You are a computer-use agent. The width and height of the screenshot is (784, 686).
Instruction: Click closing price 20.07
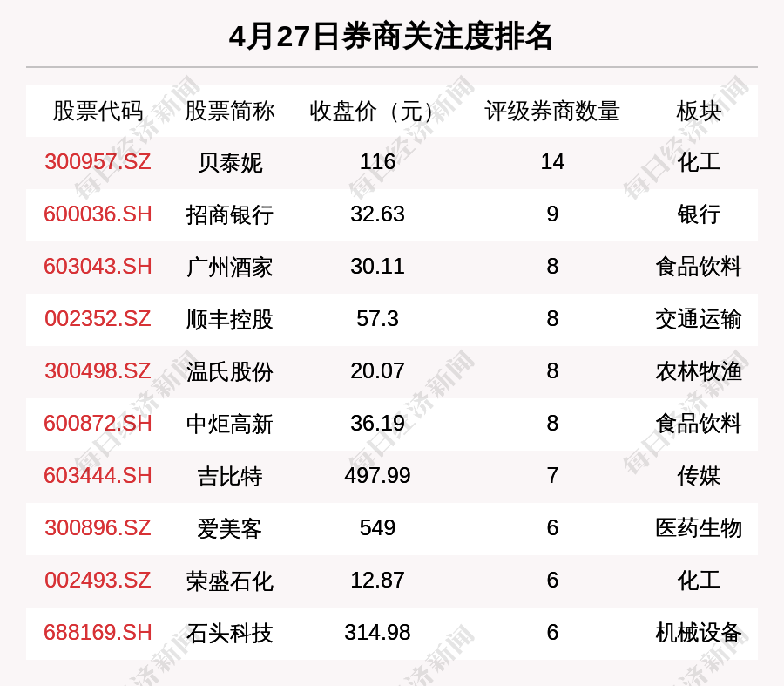377,370
